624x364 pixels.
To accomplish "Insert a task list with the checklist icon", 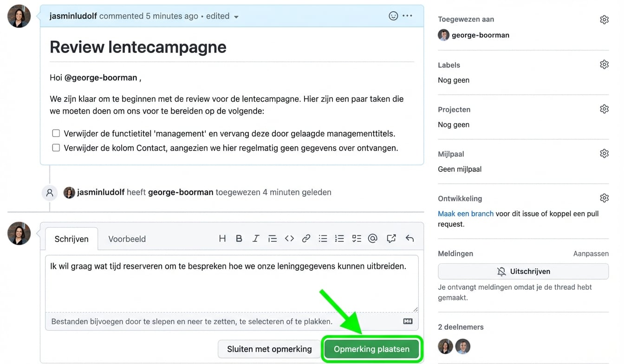I will tap(356, 238).
